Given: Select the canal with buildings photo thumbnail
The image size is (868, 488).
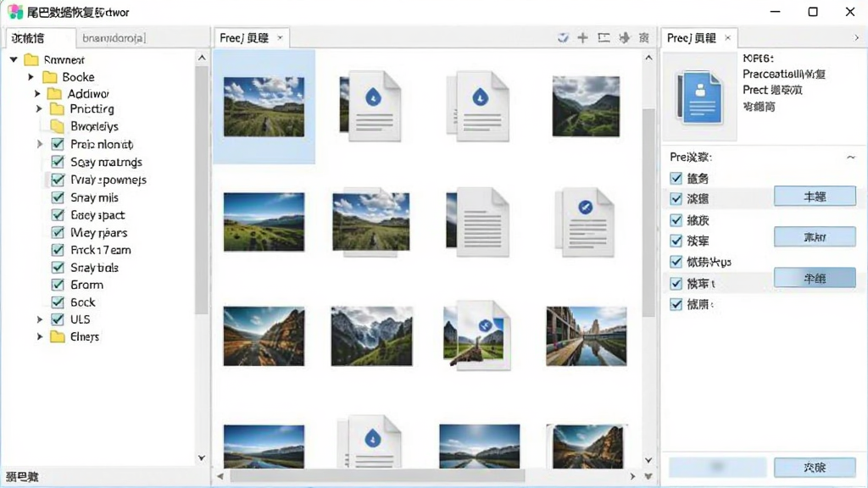Looking at the screenshot, I should 587,336.
